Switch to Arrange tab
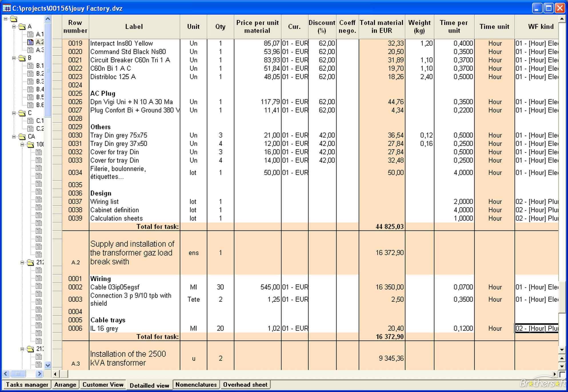 (x=65, y=385)
